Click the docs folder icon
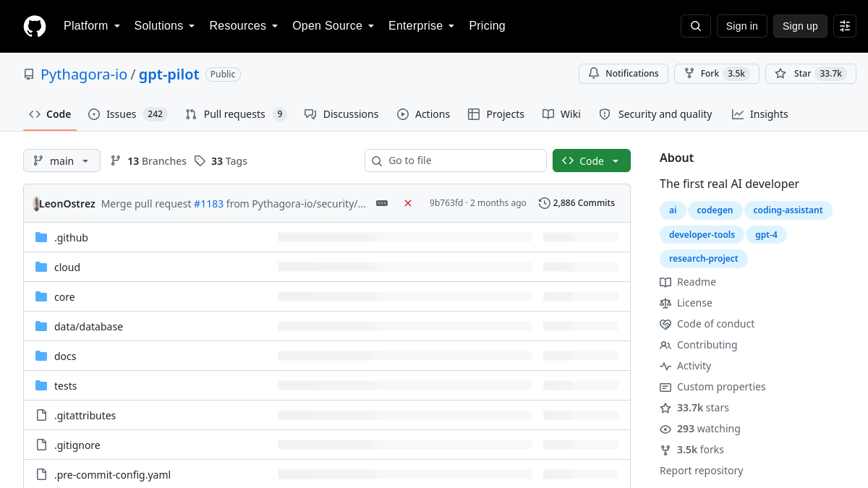The image size is (868, 488). [x=41, y=356]
